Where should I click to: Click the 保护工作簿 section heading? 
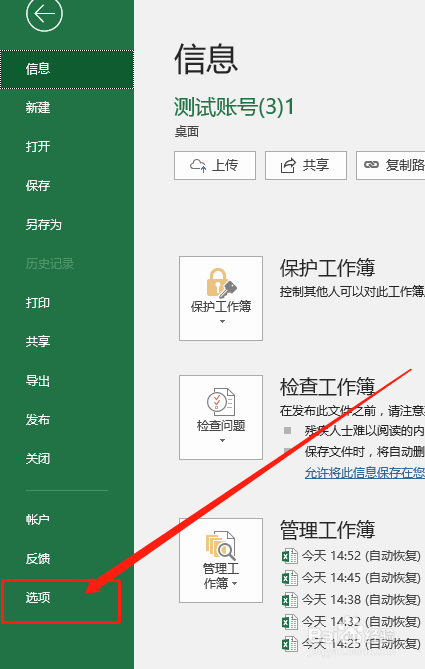tap(327, 268)
